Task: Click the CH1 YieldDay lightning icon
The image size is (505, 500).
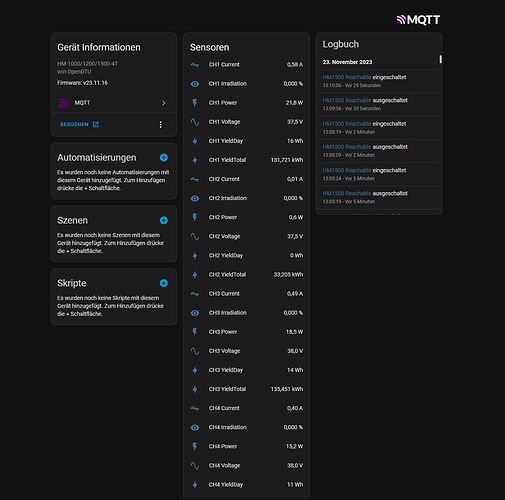Action: tap(195, 141)
